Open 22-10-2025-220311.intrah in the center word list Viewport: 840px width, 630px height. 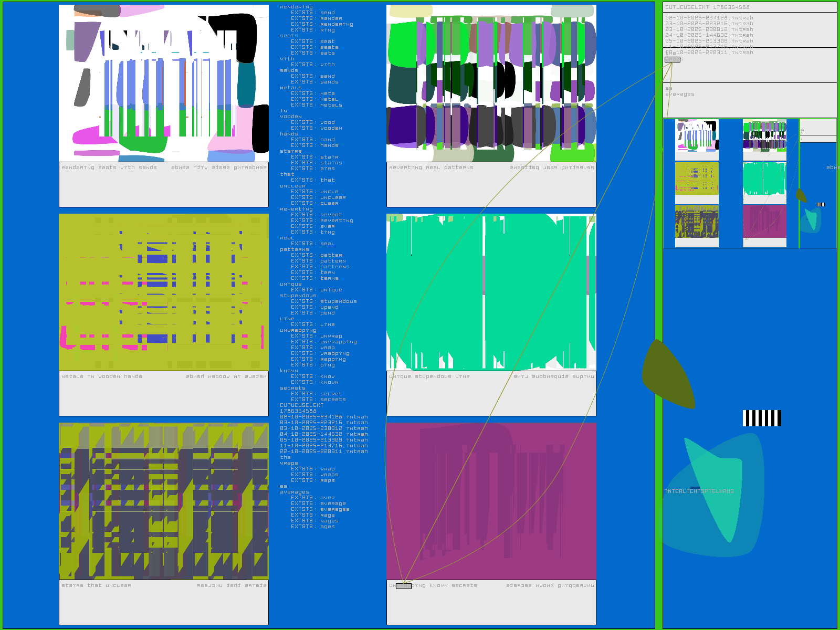323,451
